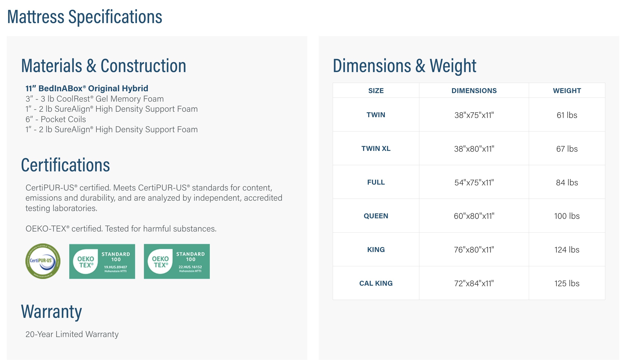The height and width of the screenshot is (364, 625).
Task: Select the QUEEN row label
Action: [x=376, y=216]
